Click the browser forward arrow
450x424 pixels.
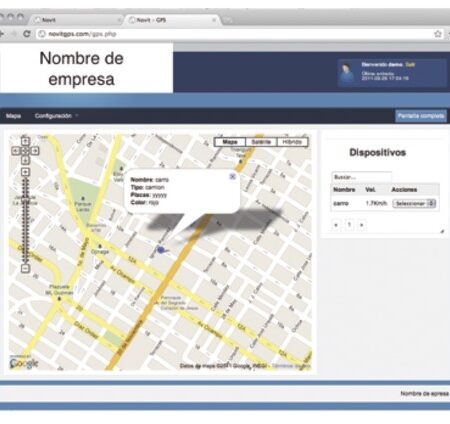coord(13,34)
